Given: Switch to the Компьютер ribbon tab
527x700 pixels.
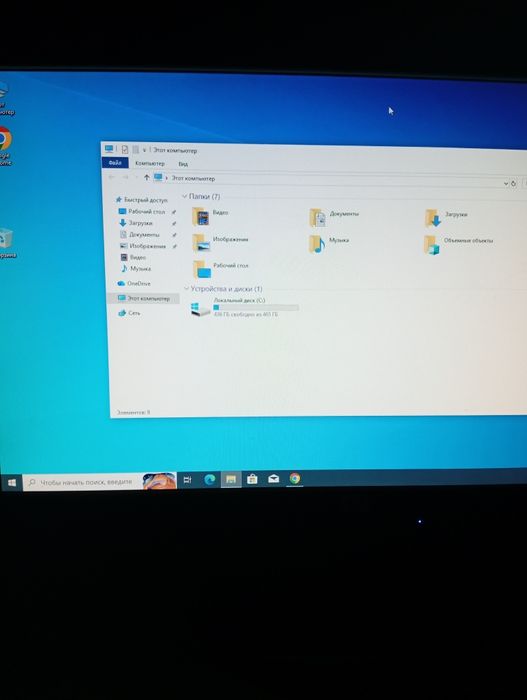Looking at the screenshot, I should (x=150, y=163).
